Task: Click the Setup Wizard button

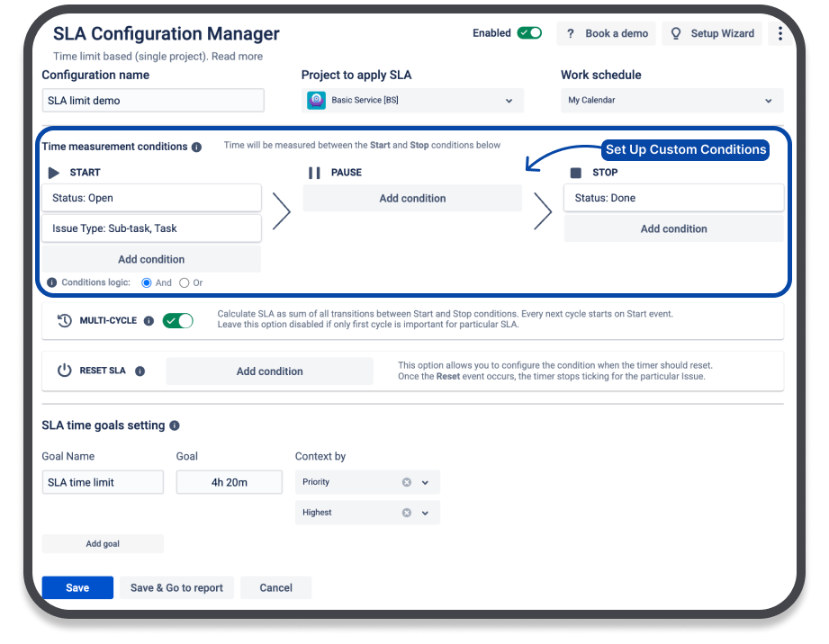Action: point(713,33)
